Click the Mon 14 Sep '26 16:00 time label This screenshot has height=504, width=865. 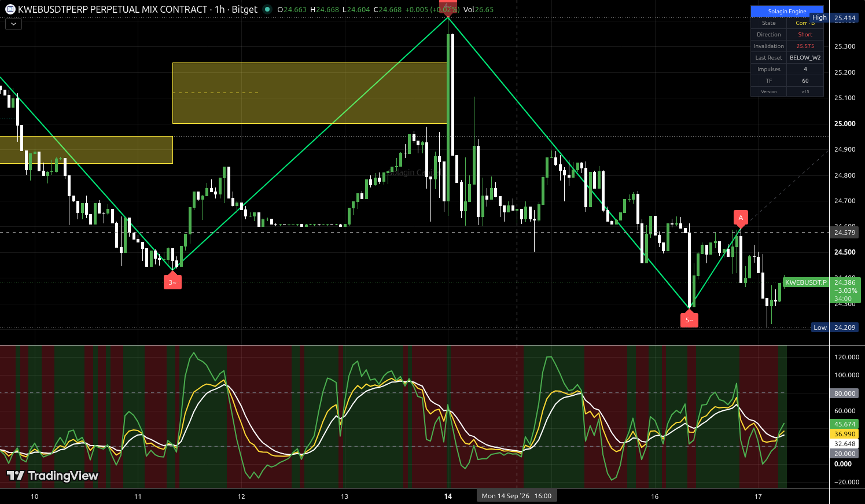coord(517,496)
